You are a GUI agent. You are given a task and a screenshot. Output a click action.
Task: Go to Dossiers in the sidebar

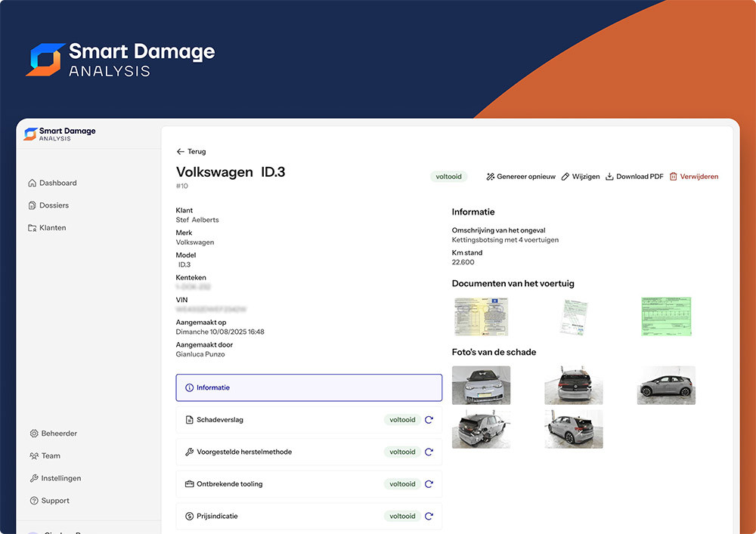tap(54, 205)
